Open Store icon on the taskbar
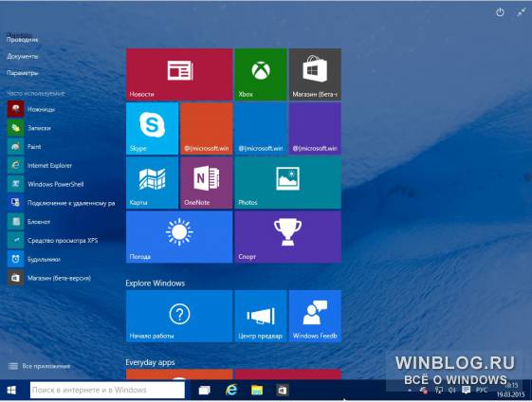The height and width of the screenshot is (402, 532). click(283, 390)
